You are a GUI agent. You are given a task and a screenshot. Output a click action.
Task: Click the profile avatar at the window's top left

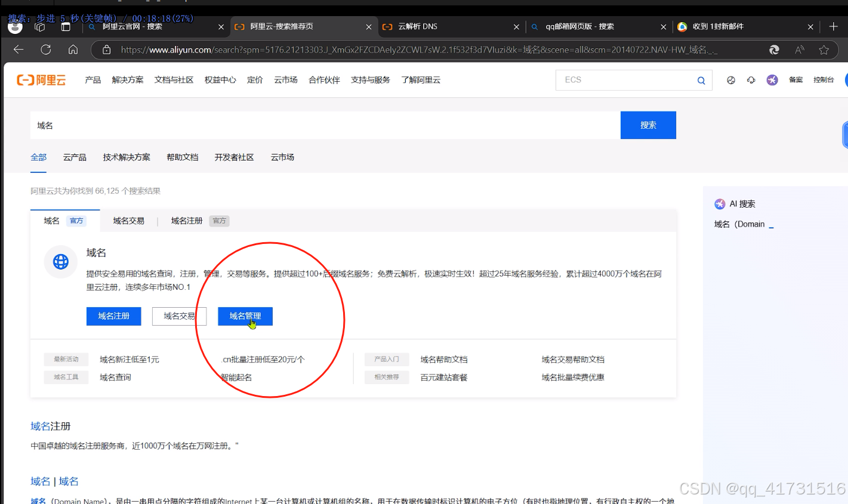click(15, 27)
